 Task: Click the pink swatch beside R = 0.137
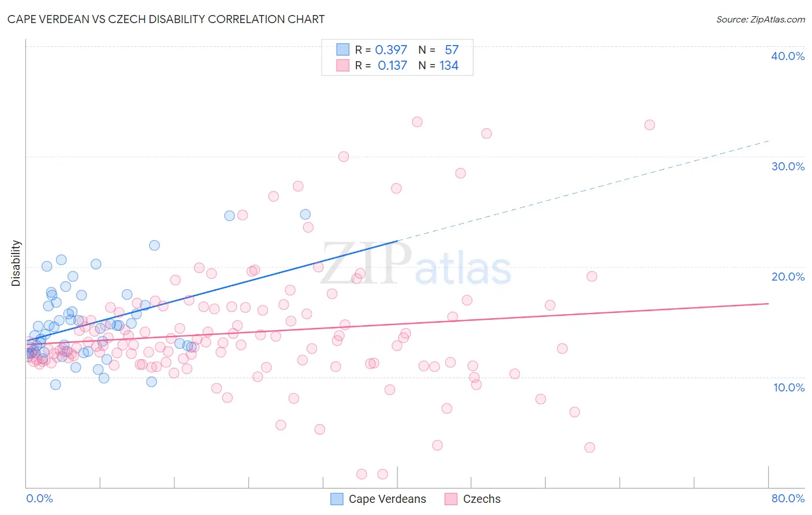[x=343, y=65]
